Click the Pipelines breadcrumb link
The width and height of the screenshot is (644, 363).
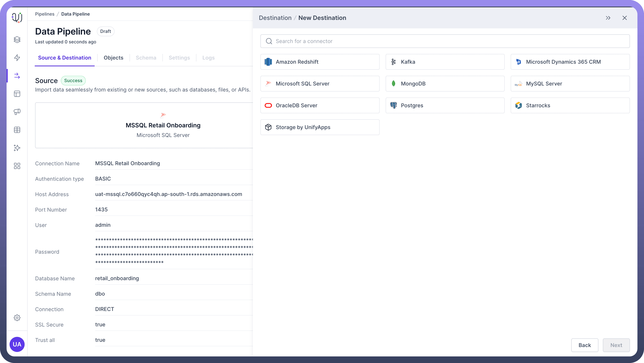pyautogui.click(x=45, y=14)
